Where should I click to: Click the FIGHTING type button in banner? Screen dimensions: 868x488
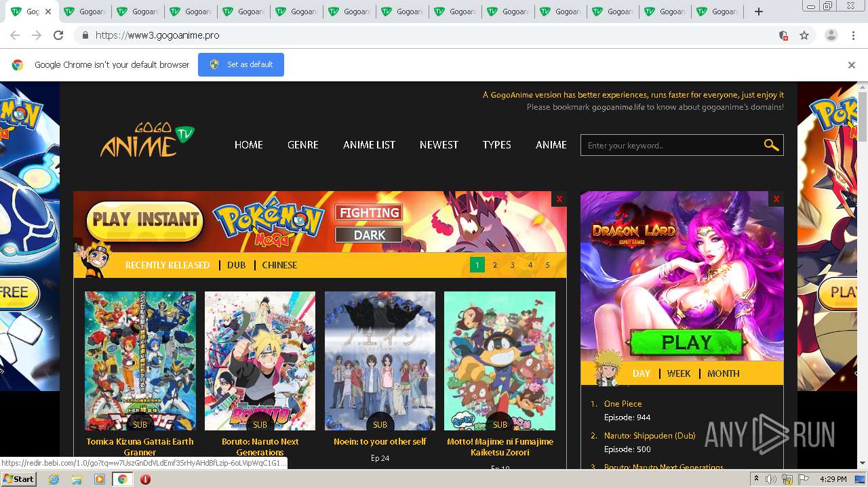[x=370, y=213]
